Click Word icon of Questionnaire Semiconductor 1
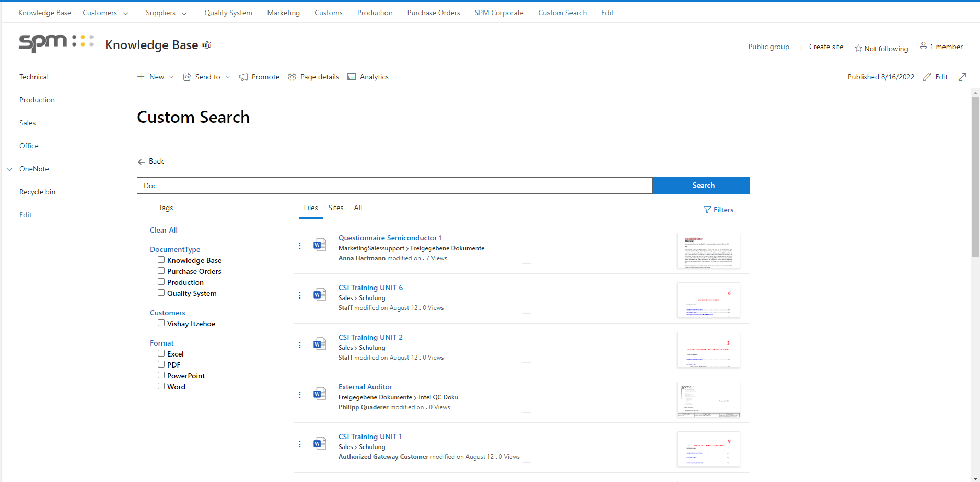 point(320,245)
